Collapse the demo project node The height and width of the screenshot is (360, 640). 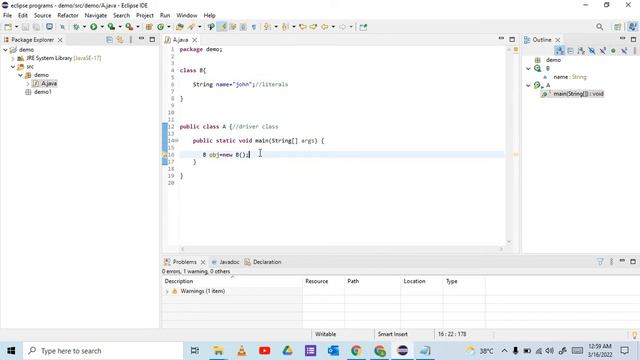(x=5, y=50)
